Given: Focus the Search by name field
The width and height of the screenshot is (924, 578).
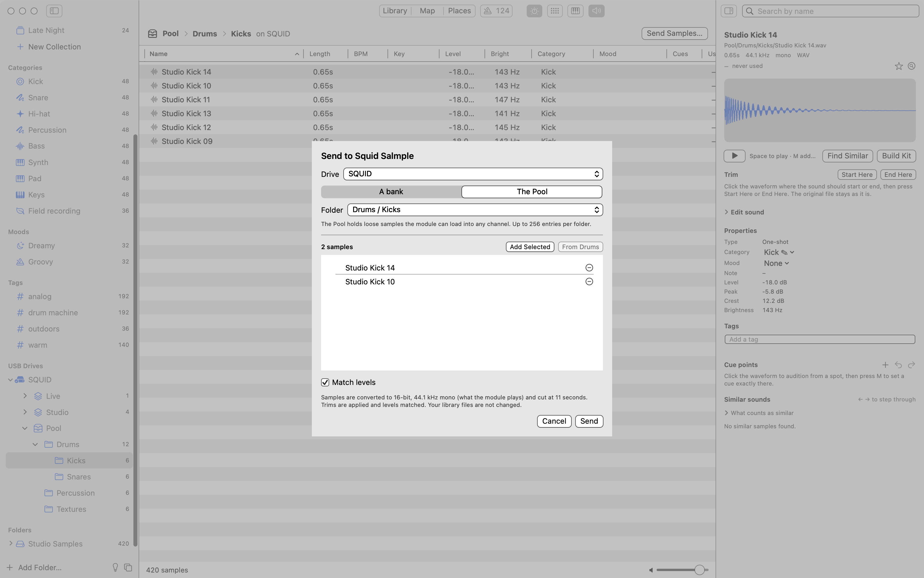Looking at the screenshot, I should (830, 11).
